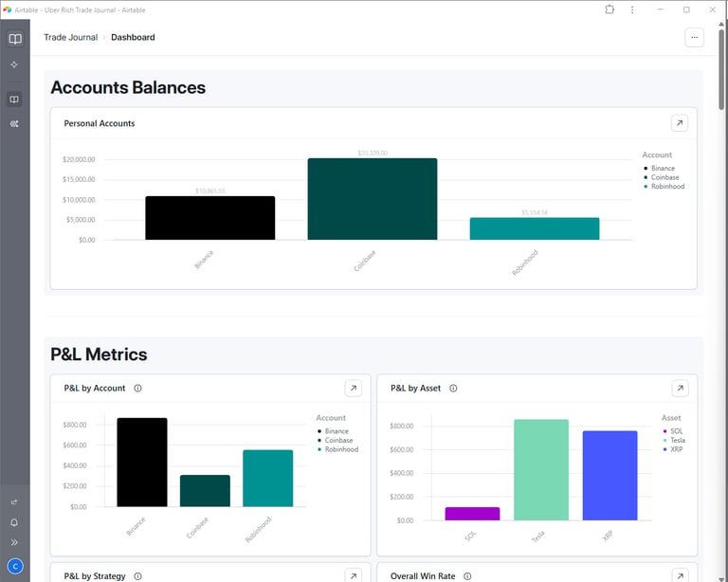728x582 pixels.
Task: Show info for Overall Win Rate
Action: 467,576
